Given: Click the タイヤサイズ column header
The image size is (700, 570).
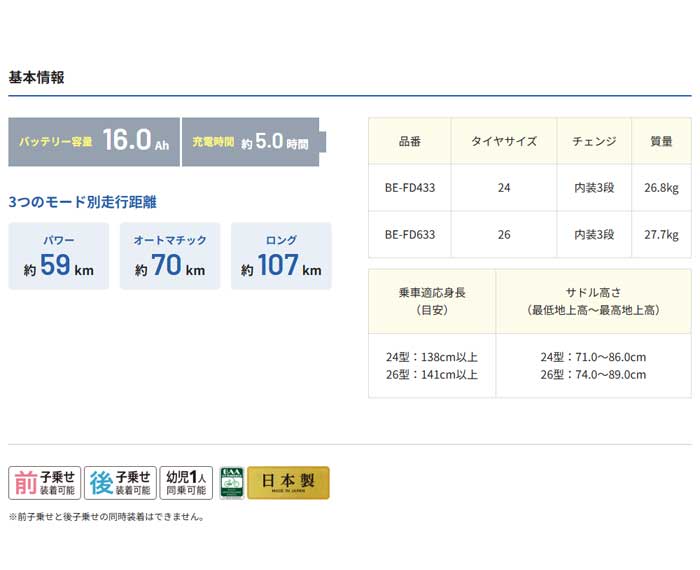Looking at the screenshot, I should click(504, 142).
